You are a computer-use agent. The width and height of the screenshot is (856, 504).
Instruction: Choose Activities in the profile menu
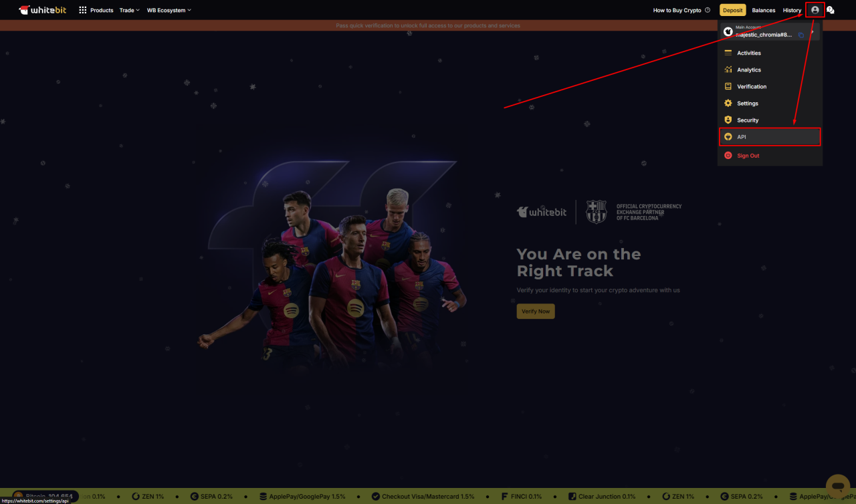[748, 53]
